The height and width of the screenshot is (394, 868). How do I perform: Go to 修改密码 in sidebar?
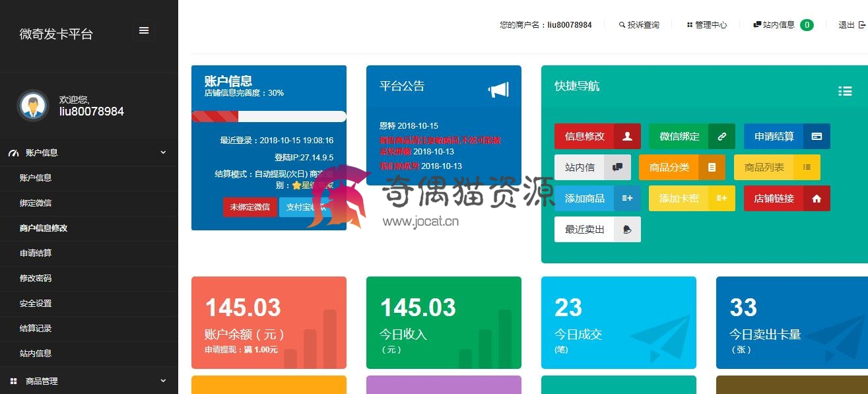(36, 278)
